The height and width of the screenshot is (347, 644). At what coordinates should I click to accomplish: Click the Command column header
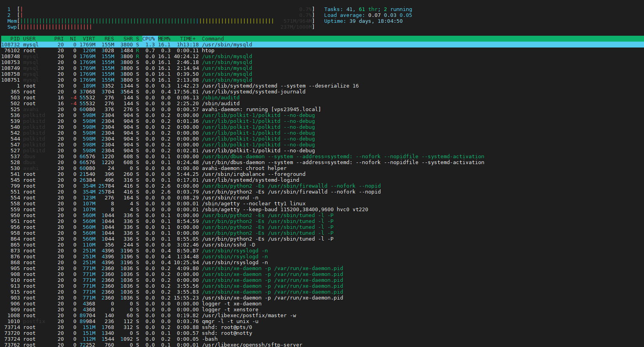click(x=213, y=39)
